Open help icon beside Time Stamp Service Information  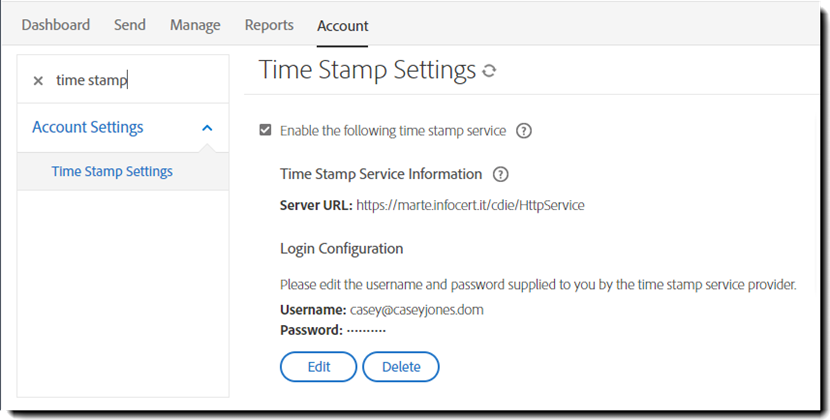(501, 174)
